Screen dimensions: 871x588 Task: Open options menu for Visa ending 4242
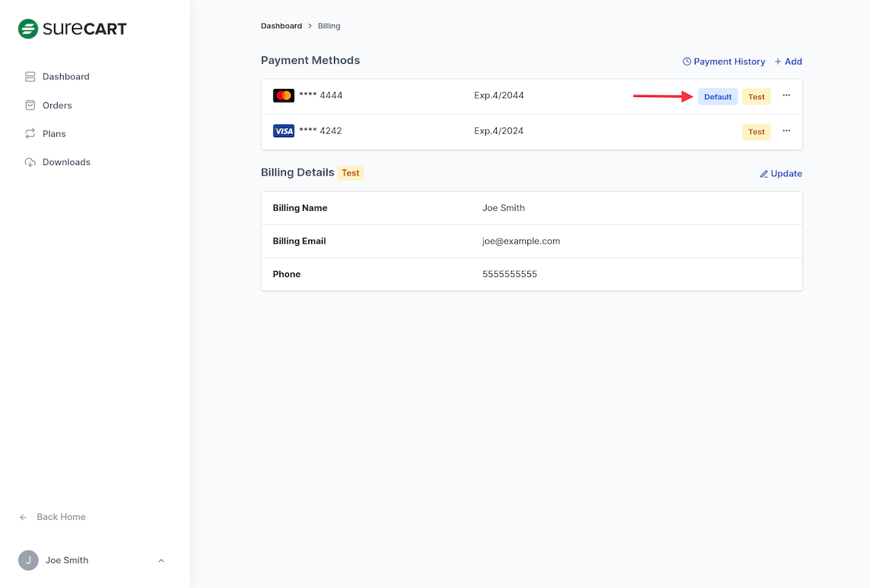point(787,131)
